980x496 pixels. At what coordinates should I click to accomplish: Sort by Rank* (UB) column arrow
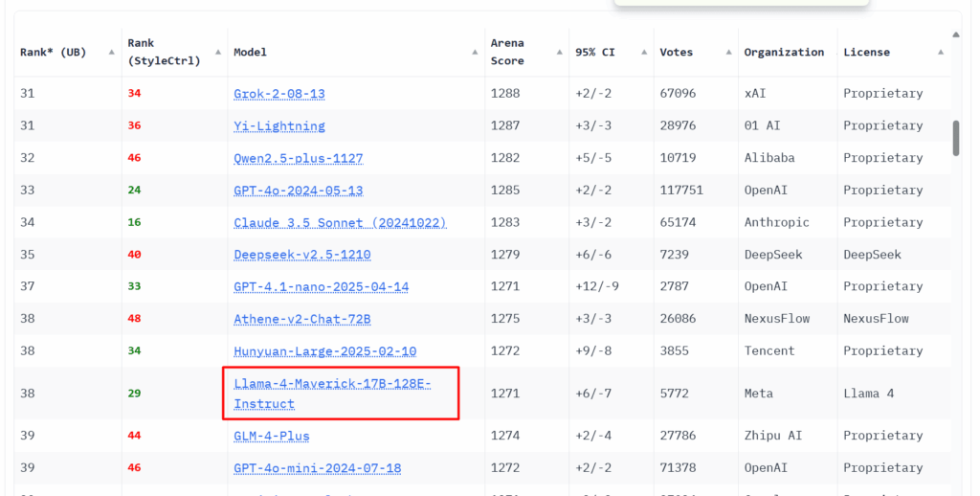pyautogui.click(x=111, y=52)
